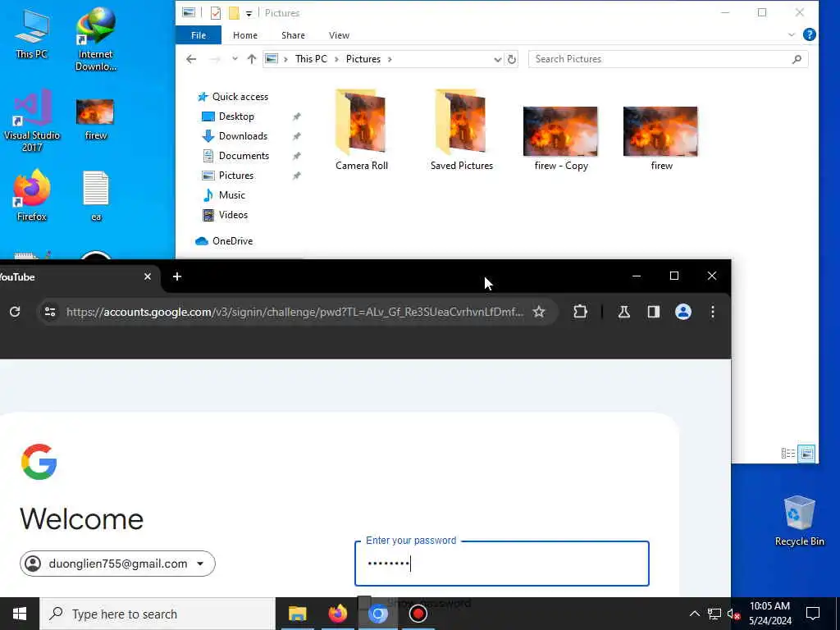Click the taskbar search box
Screen dimensions: 840x630
[157, 614]
